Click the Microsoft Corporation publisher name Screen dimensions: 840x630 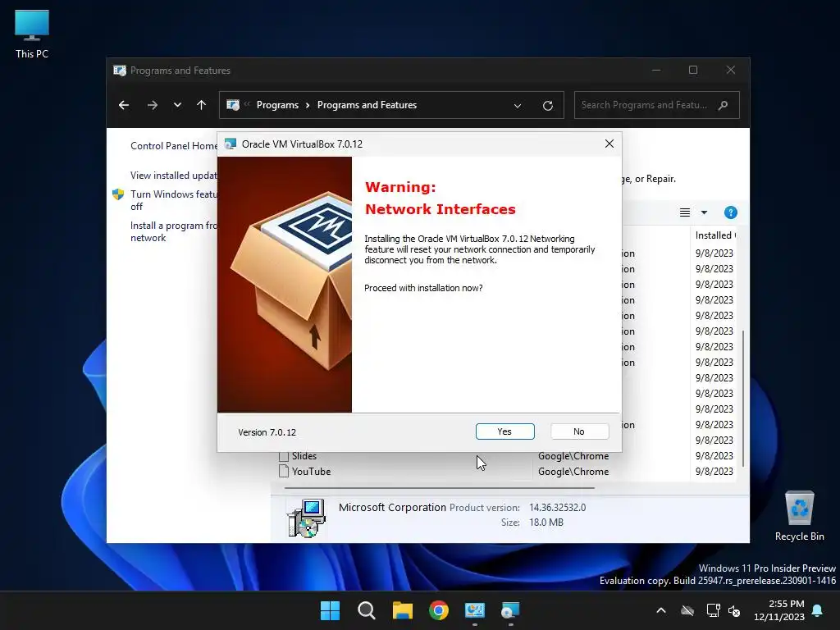pyautogui.click(x=392, y=507)
